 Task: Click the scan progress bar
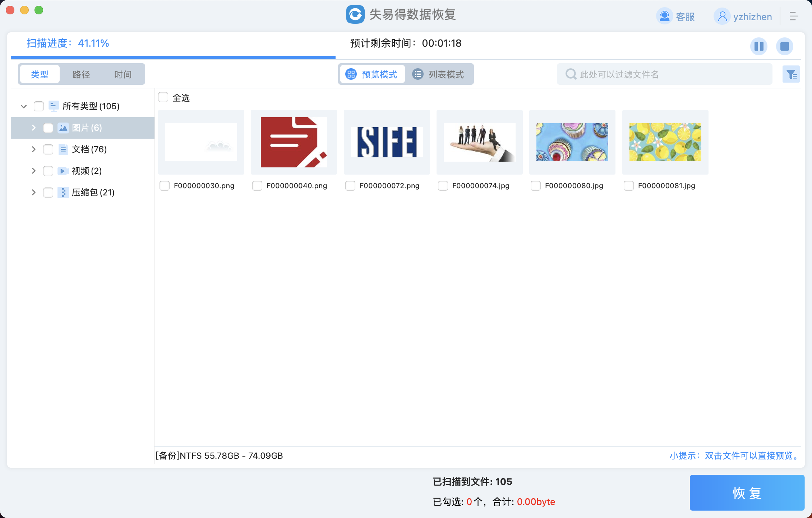pos(173,57)
